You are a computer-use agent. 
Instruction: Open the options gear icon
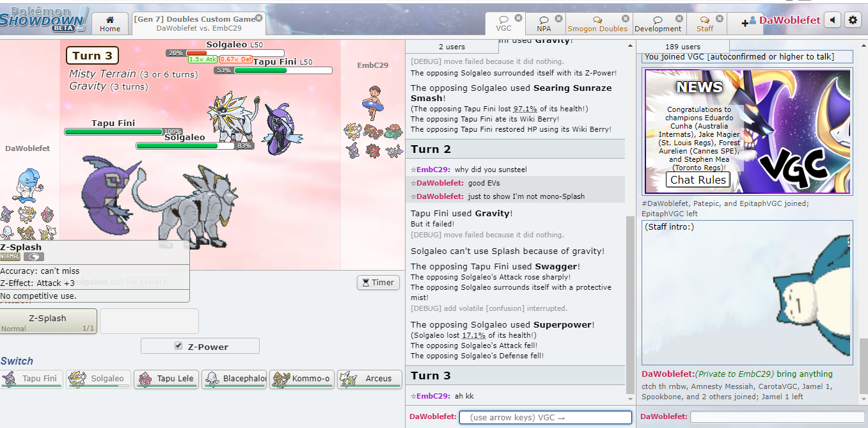853,20
